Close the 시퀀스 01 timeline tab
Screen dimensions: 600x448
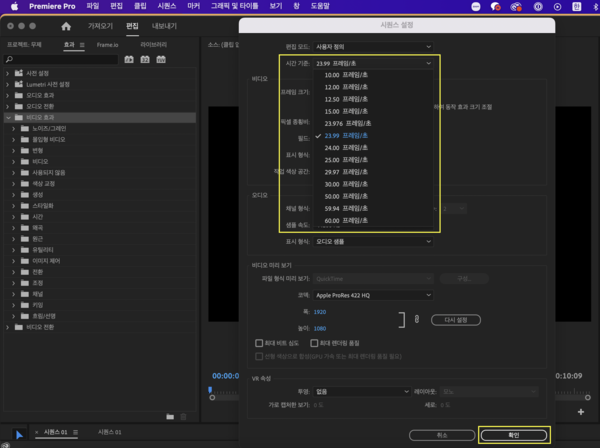tap(37, 432)
